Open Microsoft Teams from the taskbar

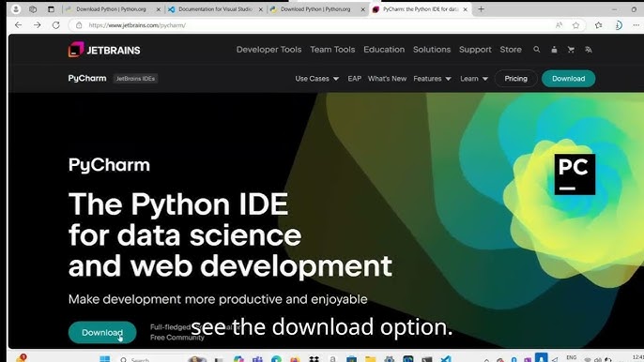pos(257,358)
